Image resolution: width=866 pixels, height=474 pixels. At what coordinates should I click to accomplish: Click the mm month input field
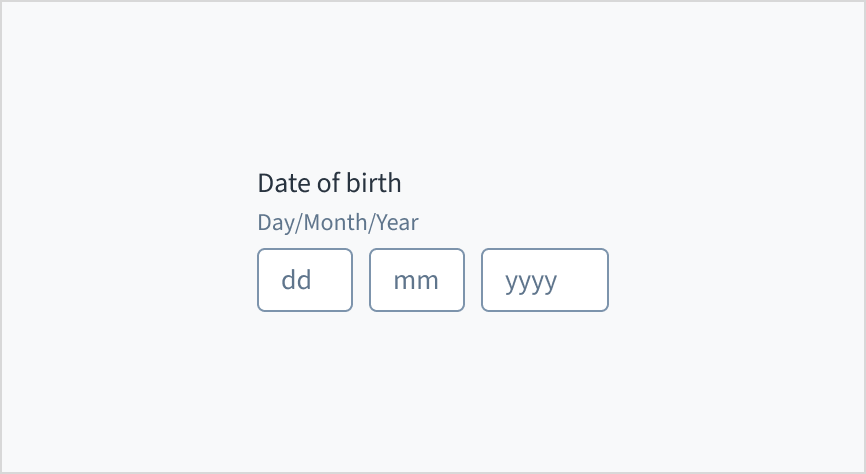[417, 280]
